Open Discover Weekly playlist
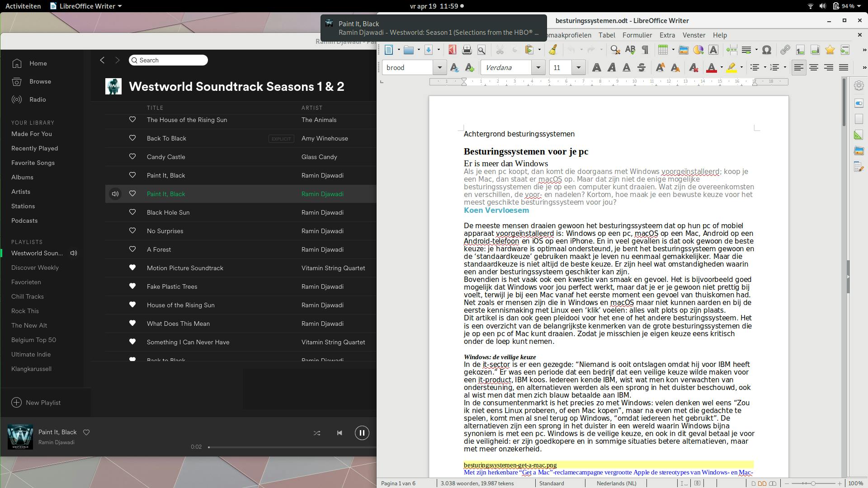 click(x=35, y=267)
